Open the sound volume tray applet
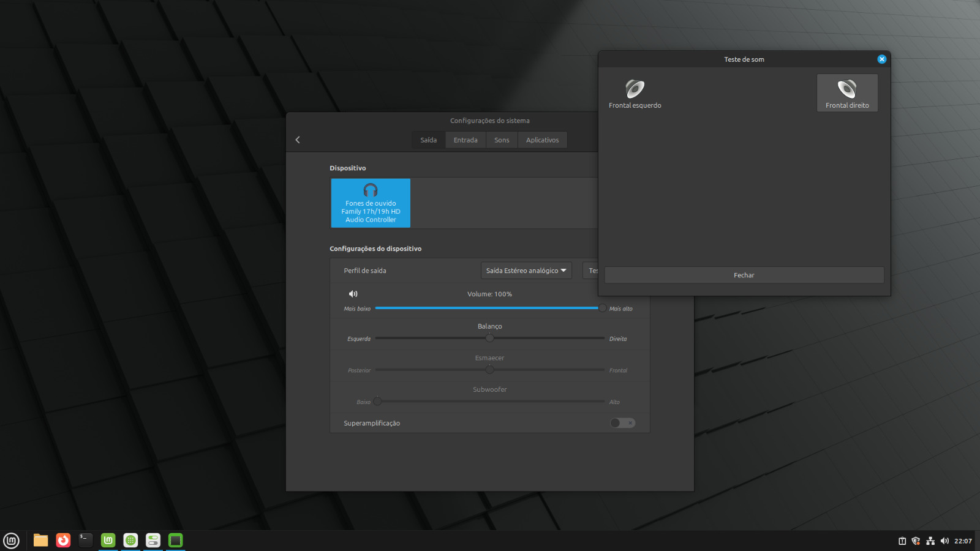980x551 pixels. (x=944, y=541)
